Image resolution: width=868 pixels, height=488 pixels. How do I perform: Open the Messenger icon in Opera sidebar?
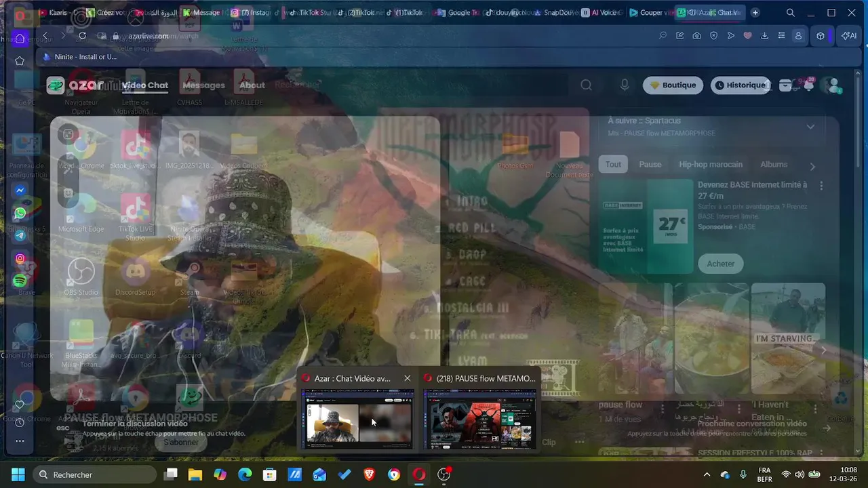pyautogui.click(x=20, y=190)
